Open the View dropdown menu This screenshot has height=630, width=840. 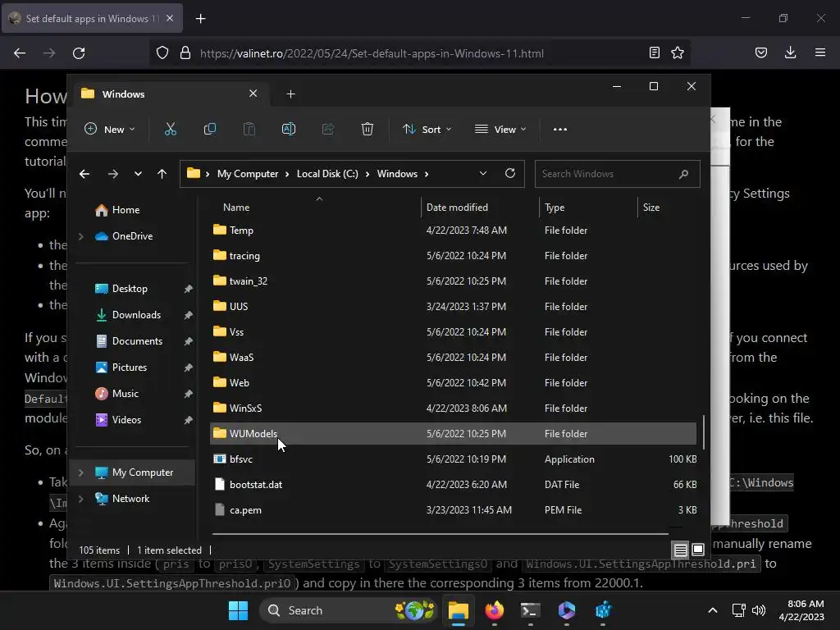pos(500,129)
